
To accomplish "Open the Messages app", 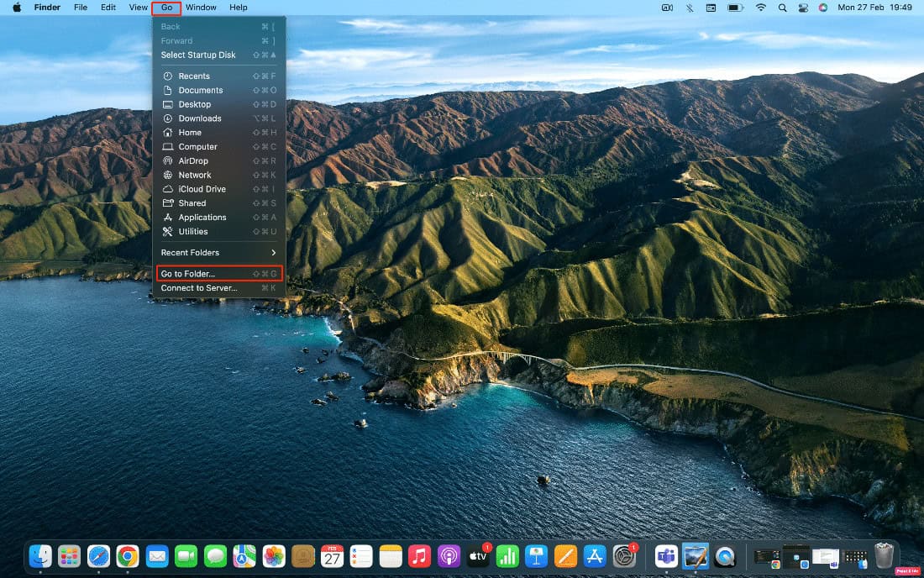I will click(x=215, y=555).
